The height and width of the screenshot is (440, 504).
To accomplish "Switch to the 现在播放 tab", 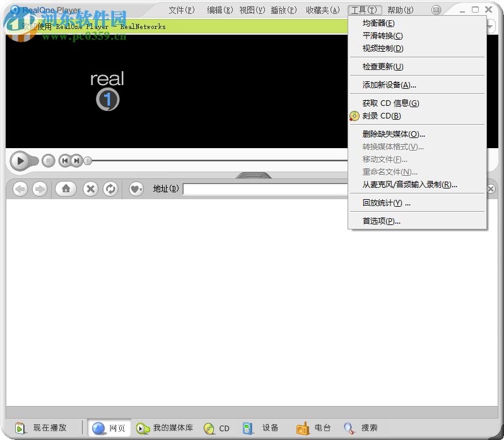I will pos(41,428).
